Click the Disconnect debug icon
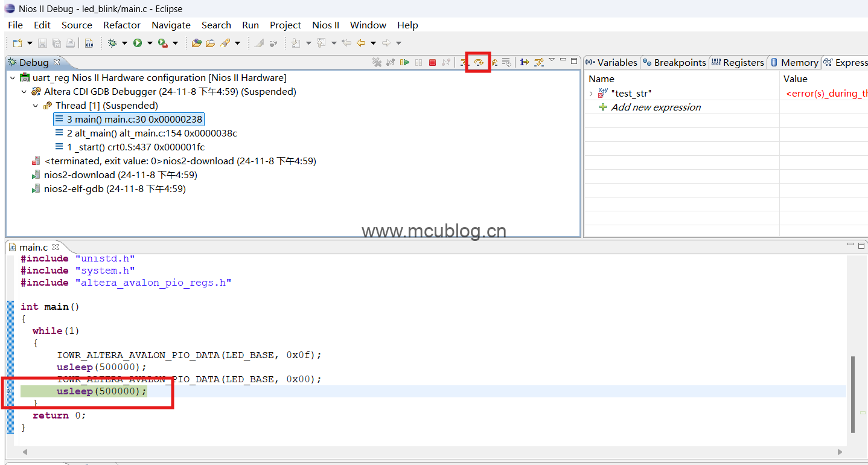This screenshot has width=868, height=465. (x=446, y=62)
